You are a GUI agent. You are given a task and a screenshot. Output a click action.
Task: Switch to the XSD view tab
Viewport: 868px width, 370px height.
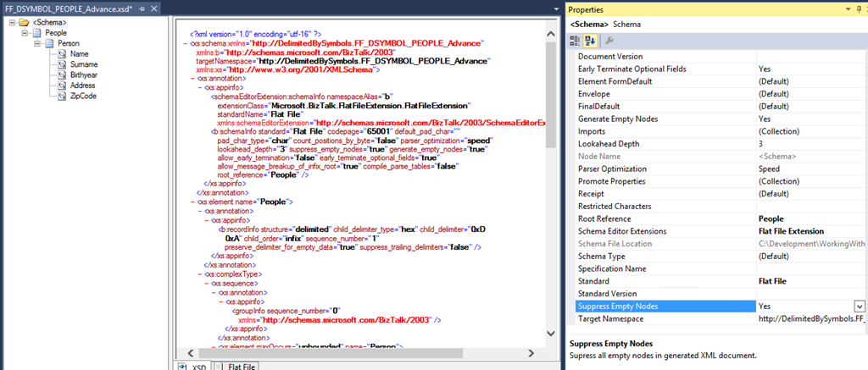pos(198,366)
